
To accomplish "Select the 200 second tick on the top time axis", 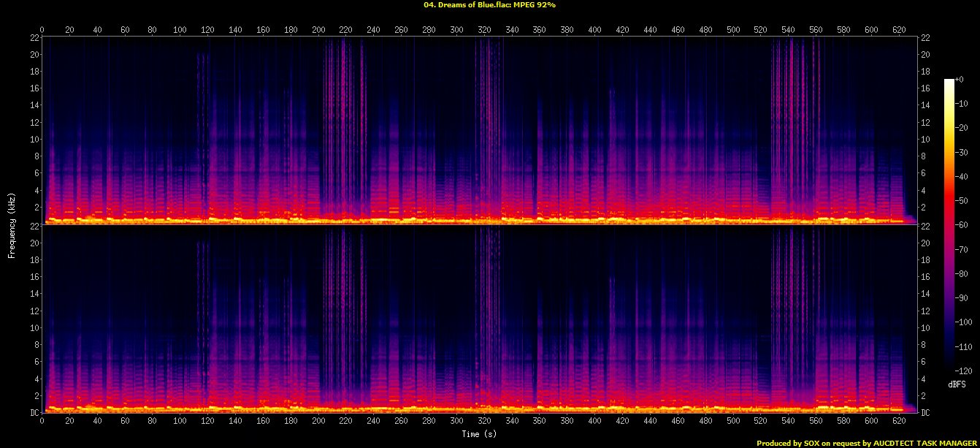I will 318,30.
